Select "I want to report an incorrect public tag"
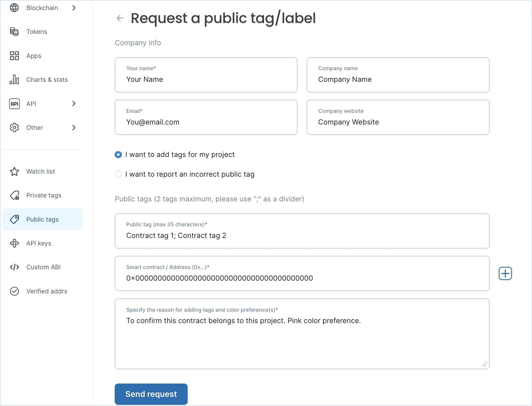 click(x=118, y=174)
